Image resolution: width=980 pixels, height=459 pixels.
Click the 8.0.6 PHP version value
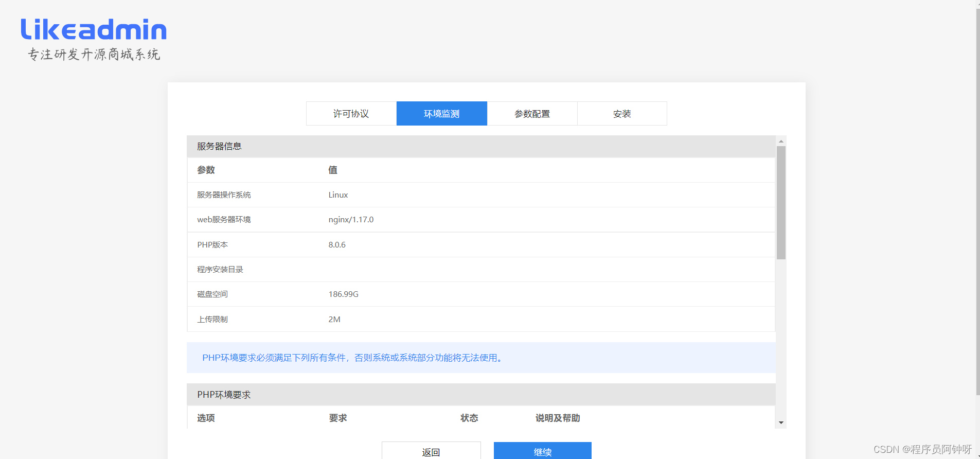point(337,244)
